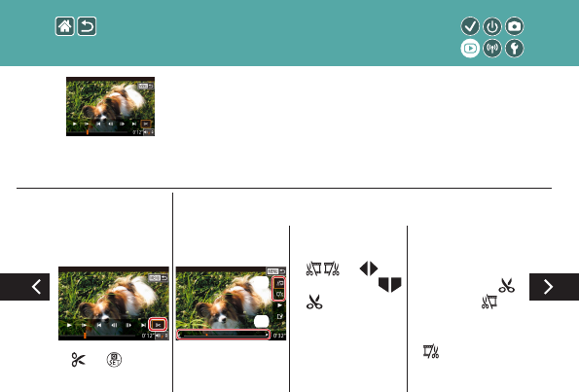This screenshot has height=392, width=579.
Task: Click the return back arrow icon
Action: coord(87,26)
